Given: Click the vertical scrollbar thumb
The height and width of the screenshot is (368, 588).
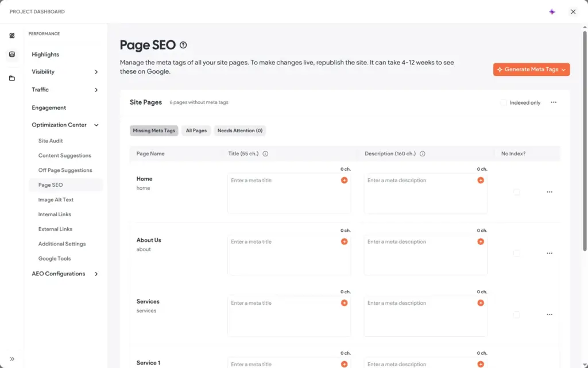Looking at the screenshot, I should coord(584,141).
